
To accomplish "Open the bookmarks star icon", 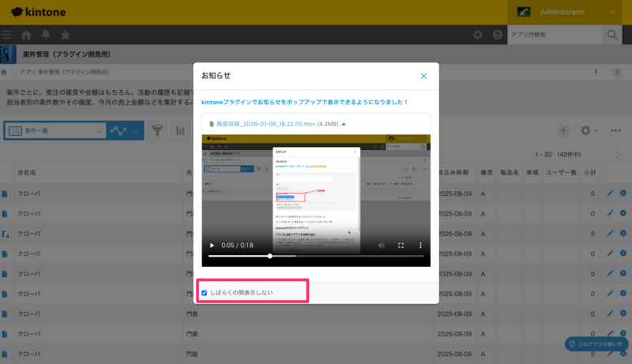I will pyautogui.click(x=66, y=35).
